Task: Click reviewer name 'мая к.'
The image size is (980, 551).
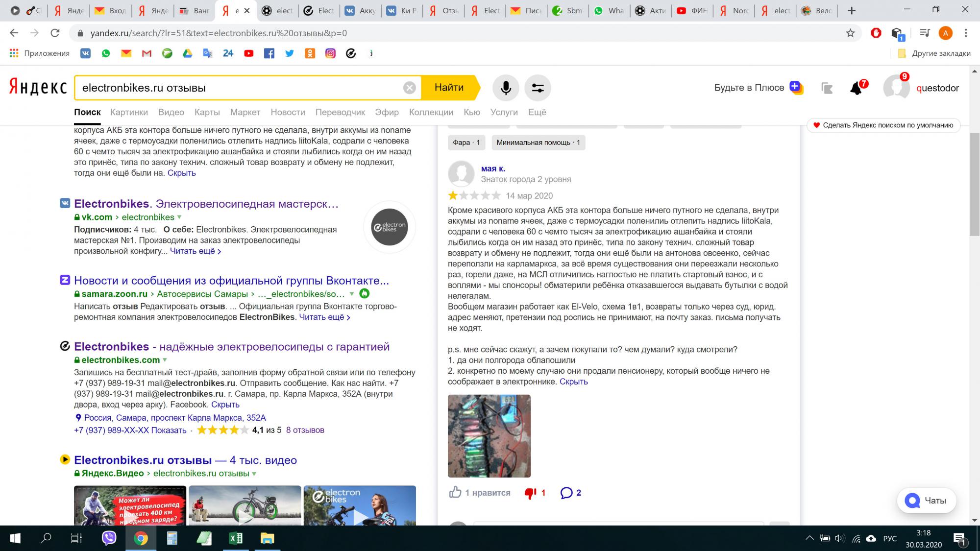Action: coord(493,168)
